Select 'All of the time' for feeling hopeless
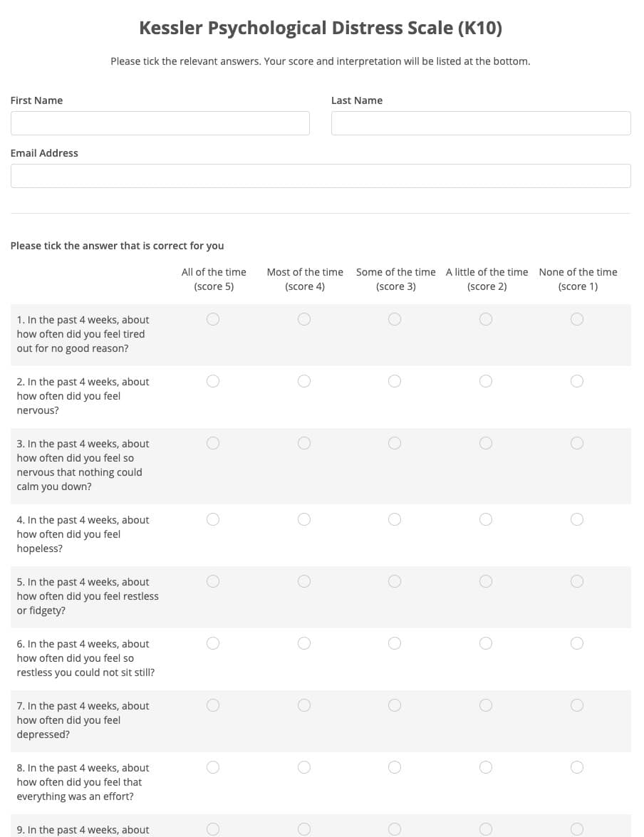Screen dimensions: 644x837 pos(213,519)
